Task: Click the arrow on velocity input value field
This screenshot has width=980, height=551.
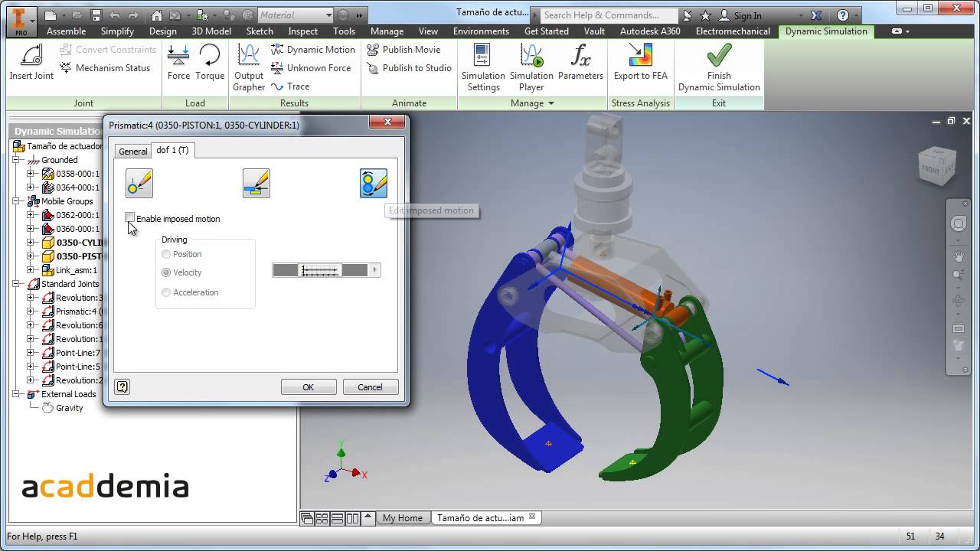Action: point(374,270)
